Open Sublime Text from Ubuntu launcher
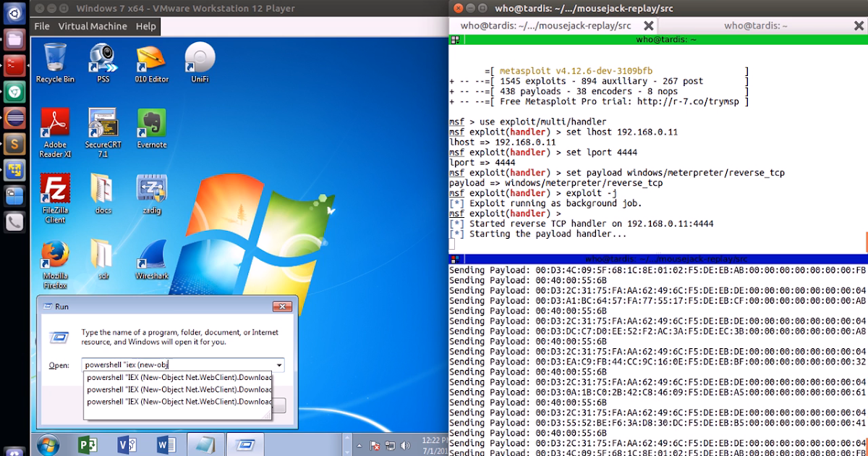Viewport: 868px width, 456px height. tap(14, 143)
